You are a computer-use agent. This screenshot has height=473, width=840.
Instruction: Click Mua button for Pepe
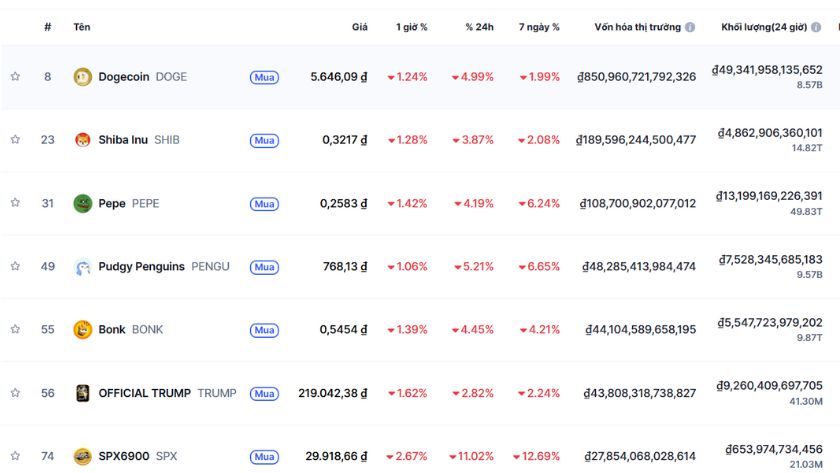pyautogui.click(x=264, y=204)
